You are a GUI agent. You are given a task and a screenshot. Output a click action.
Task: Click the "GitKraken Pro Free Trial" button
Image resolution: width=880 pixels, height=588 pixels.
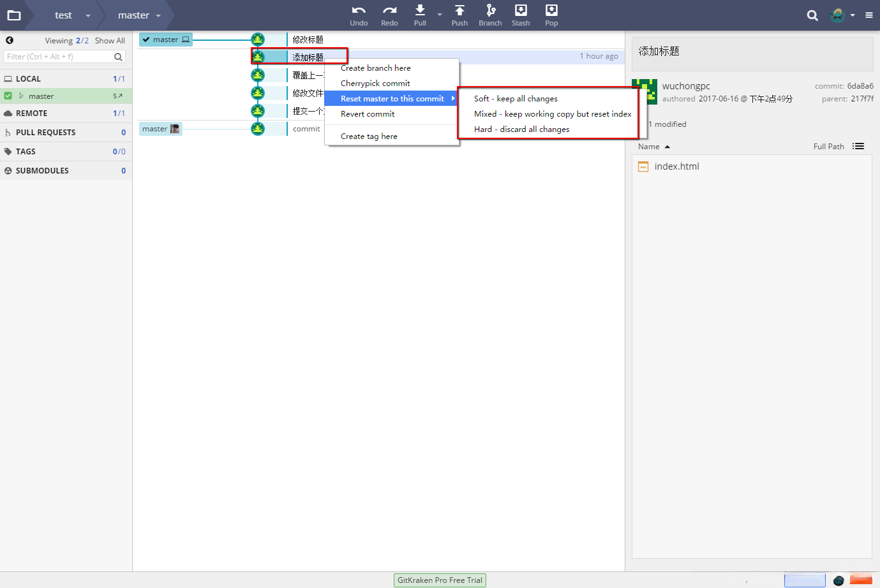point(440,580)
